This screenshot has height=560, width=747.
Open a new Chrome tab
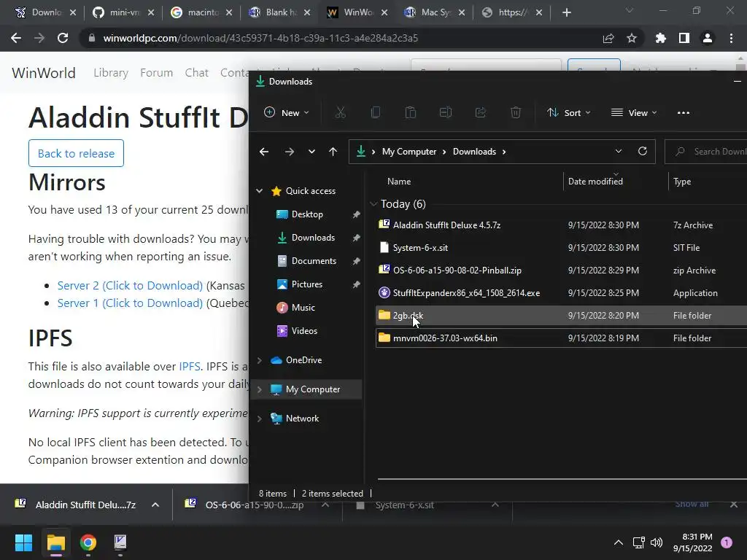click(566, 12)
